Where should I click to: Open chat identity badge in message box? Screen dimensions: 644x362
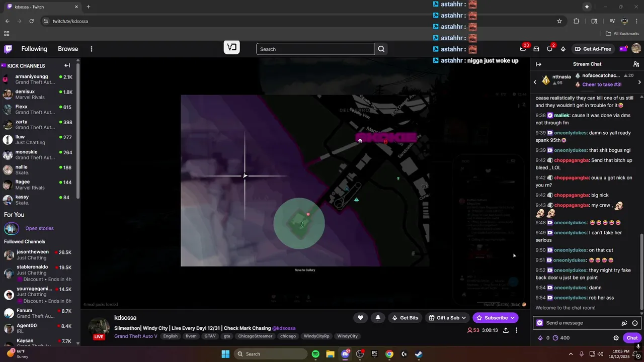pos(540,323)
